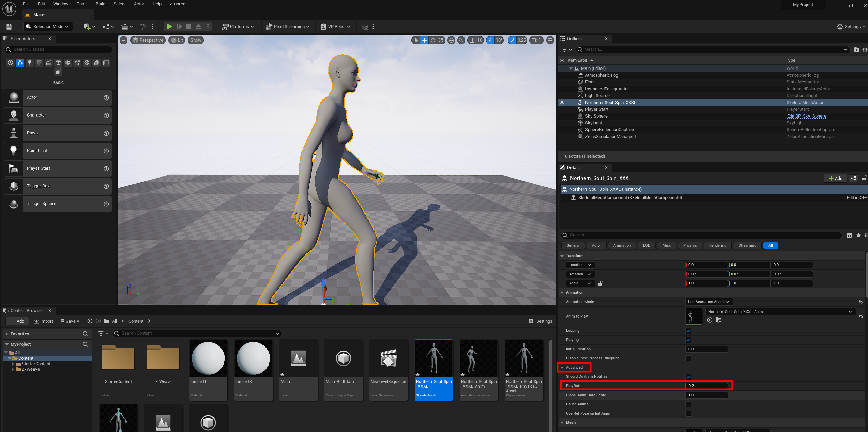The height and width of the screenshot is (432, 868).
Task: Enable Use Ref Pose on Init Anim
Action: coord(688,414)
